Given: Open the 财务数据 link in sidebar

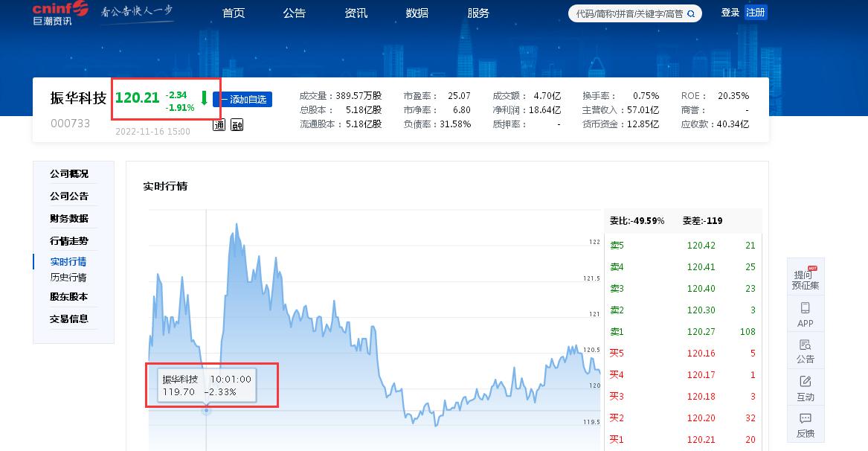Looking at the screenshot, I should click(x=68, y=218).
